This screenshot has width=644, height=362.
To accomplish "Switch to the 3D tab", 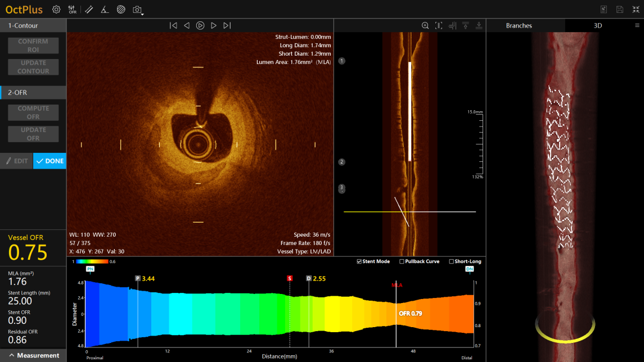I will tap(597, 25).
